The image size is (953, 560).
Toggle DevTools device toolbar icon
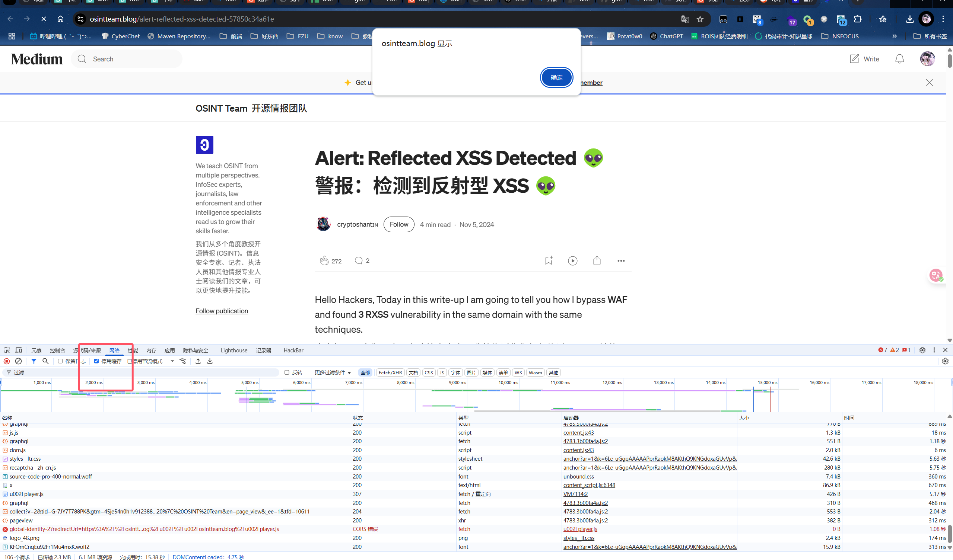19,350
